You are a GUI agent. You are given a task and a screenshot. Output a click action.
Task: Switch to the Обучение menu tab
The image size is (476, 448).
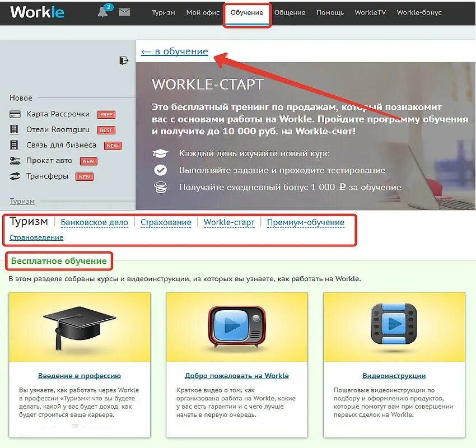coord(247,12)
